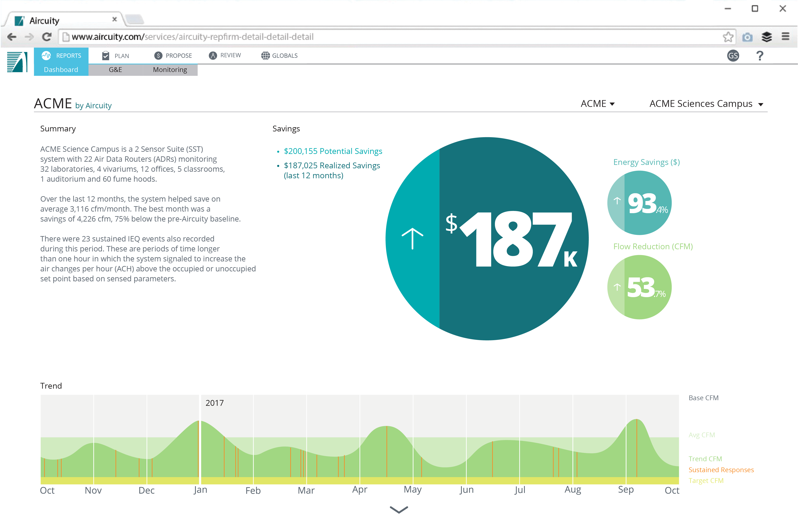Click the 2017 year marker on chart

214,403
